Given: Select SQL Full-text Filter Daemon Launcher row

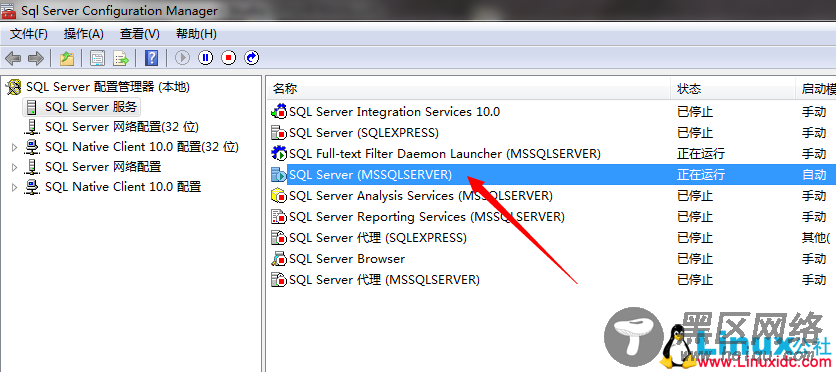Looking at the screenshot, I should (x=551, y=154).
